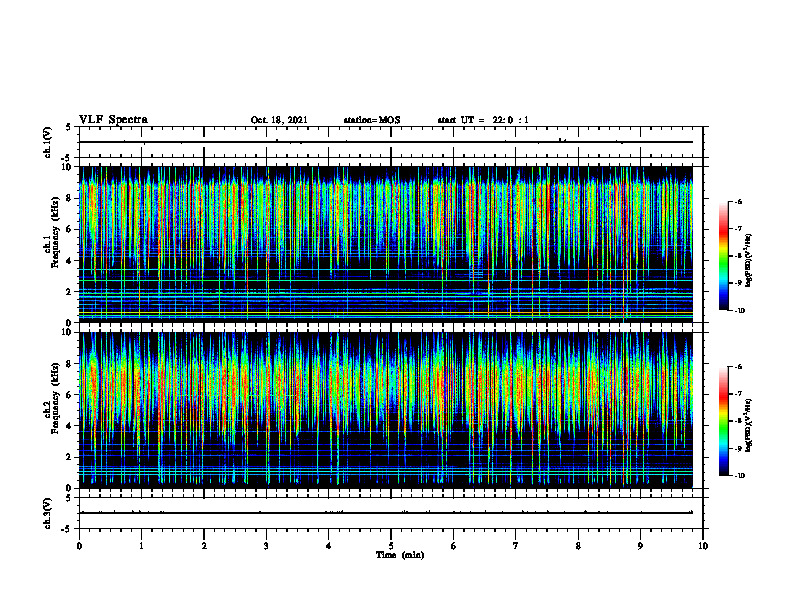Click the ch.1(V) waveform trace line
The height and width of the screenshot is (612, 792).
tap(386, 142)
